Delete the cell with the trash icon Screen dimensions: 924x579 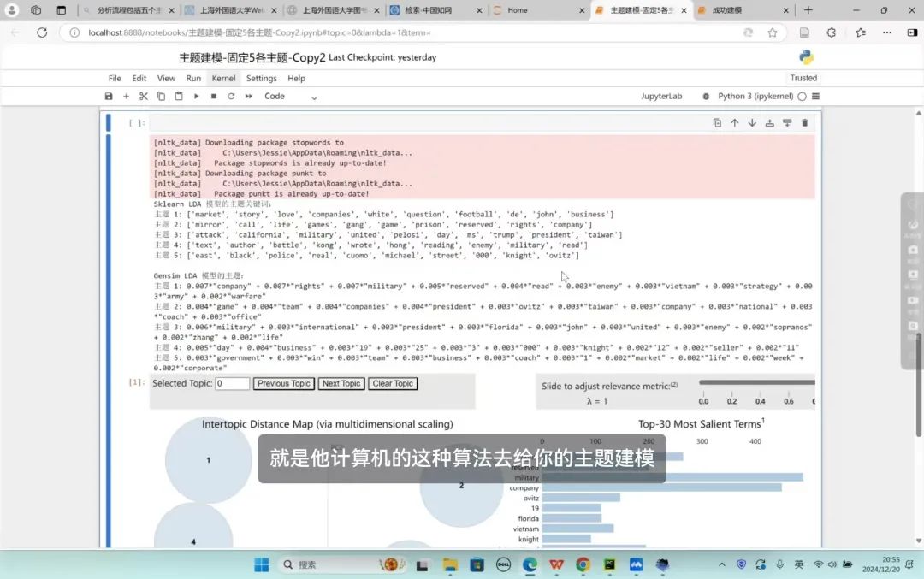(804, 123)
